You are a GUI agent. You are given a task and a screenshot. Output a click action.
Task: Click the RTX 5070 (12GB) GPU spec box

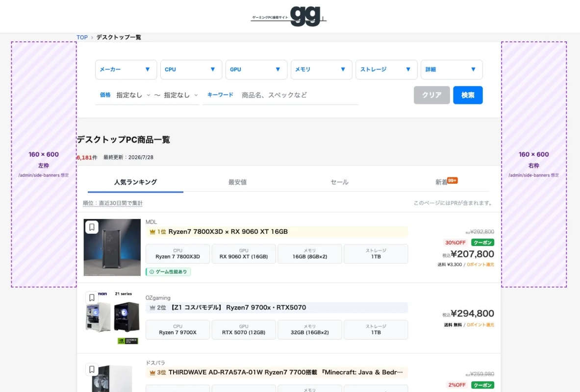click(x=244, y=329)
